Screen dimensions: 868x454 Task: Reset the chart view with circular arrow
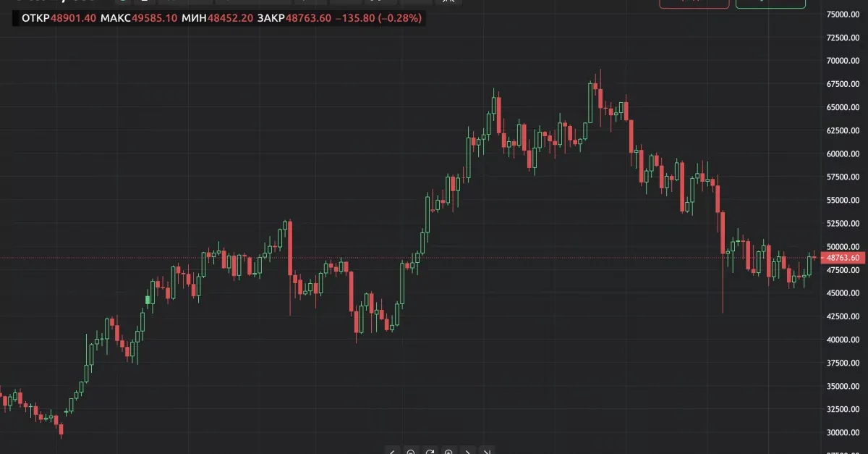(x=430, y=451)
